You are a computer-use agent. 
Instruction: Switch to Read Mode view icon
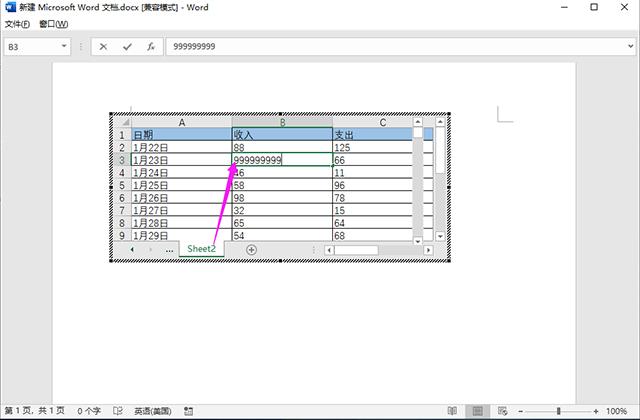(x=453, y=411)
